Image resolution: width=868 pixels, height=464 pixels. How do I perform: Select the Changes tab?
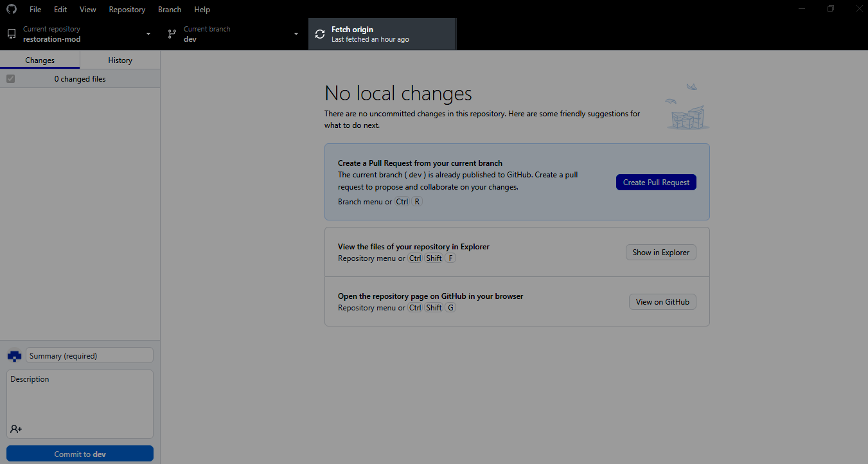[40, 60]
